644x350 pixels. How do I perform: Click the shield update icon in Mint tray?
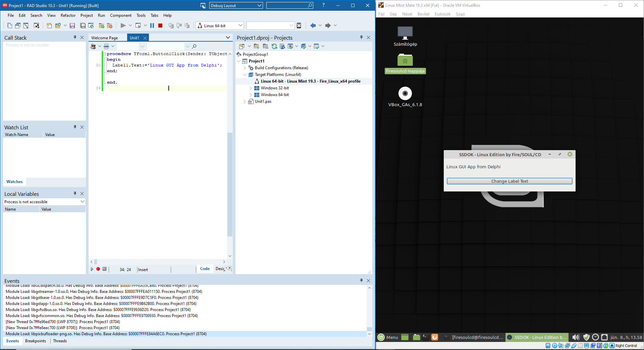tap(586, 337)
